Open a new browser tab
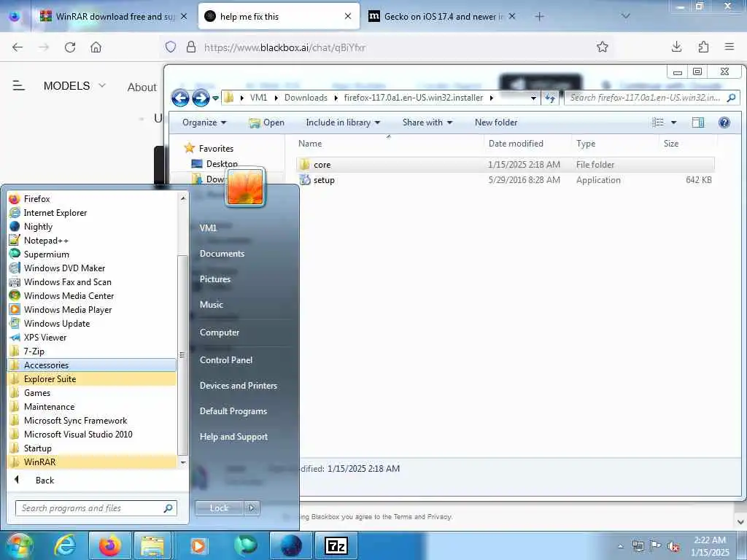The width and height of the screenshot is (747, 560). pyautogui.click(x=539, y=17)
